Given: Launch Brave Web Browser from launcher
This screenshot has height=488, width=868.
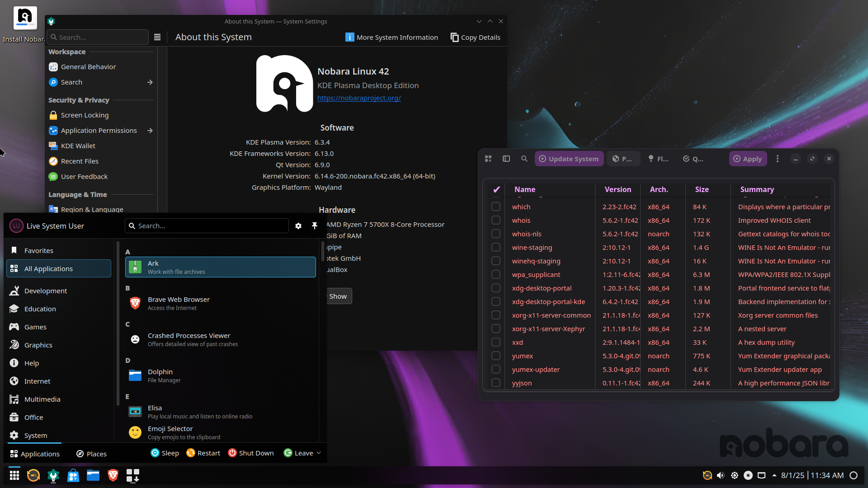Looking at the screenshot, I should click(221, 303).
